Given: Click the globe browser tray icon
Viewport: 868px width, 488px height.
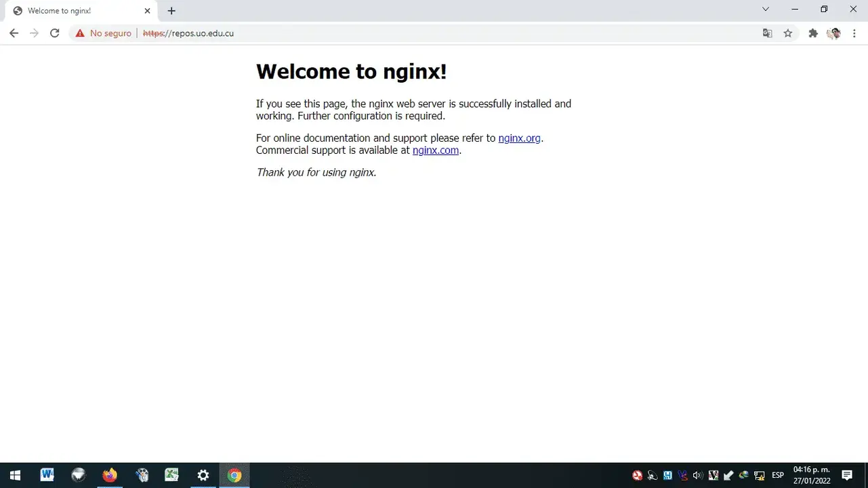Looking at the screenshot, I should (x=743, y=476).
